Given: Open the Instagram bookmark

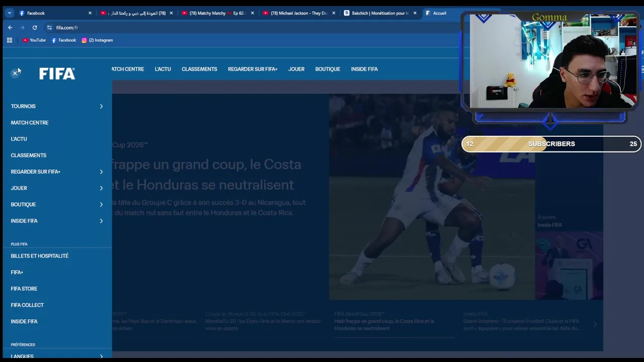Looking at the screenshot, I should pyautogui.click(x=97, y=40).
